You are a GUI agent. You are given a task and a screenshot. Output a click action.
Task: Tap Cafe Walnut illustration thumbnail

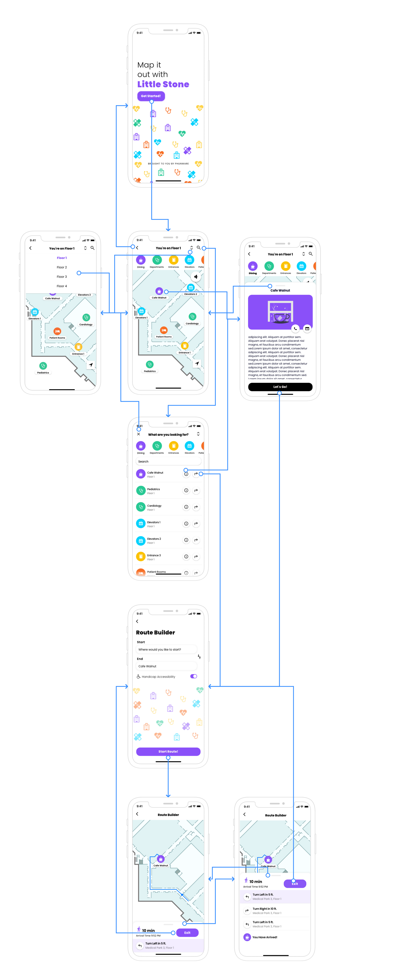(x=280, y=312)
